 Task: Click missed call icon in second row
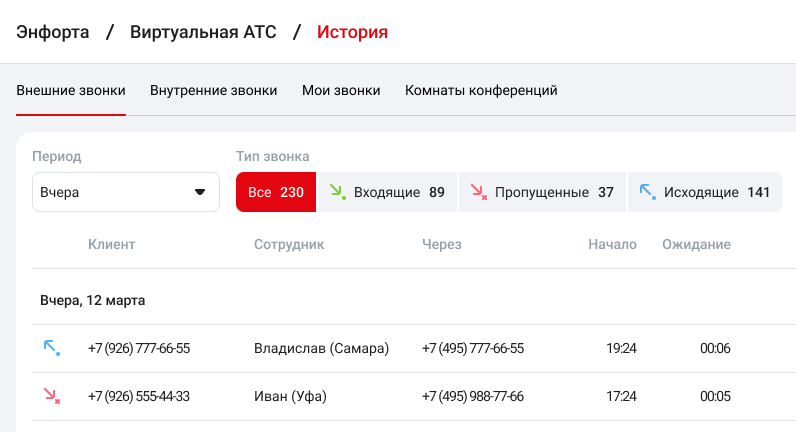pyautogui.click(x=51, y=396)
